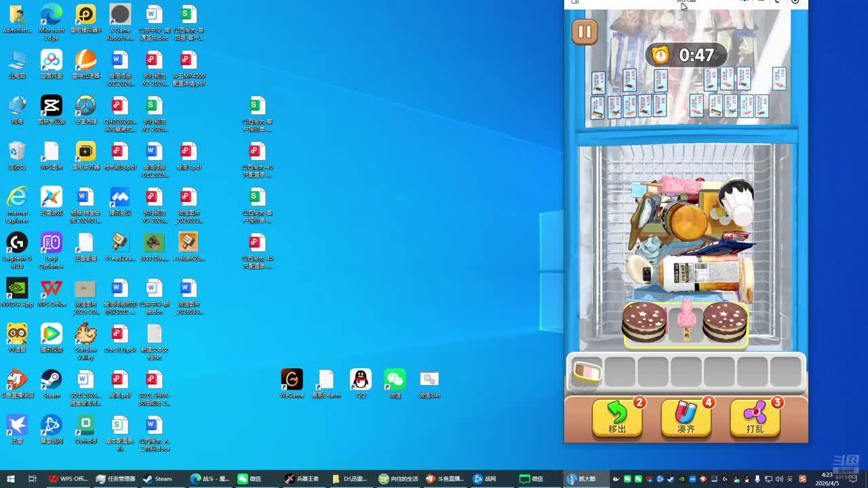Open the NVIDIA App desktop icon
The image size is (868, 488).
pyautogui.click(x=17, y=291)
